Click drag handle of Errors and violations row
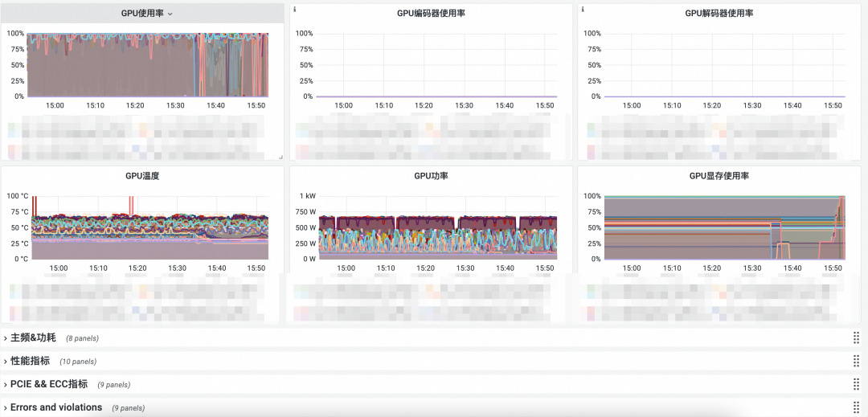The height and width of the screenshot is (417, 868). tap(856, 407)
